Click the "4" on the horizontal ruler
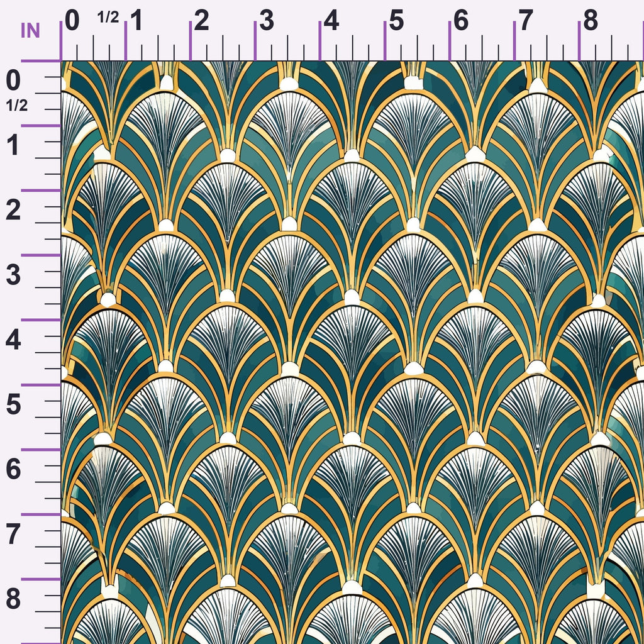 (x=331, y=21)
